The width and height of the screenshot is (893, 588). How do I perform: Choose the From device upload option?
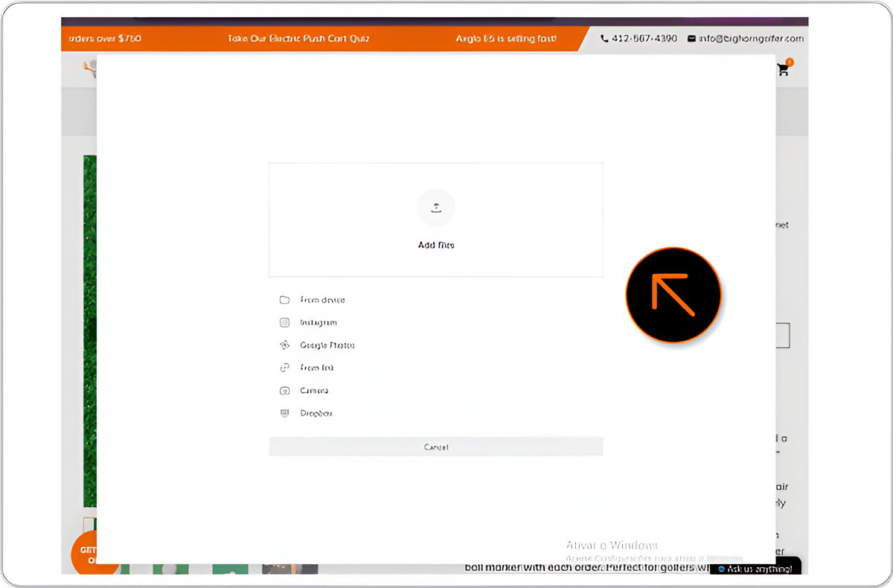(322, 300)
